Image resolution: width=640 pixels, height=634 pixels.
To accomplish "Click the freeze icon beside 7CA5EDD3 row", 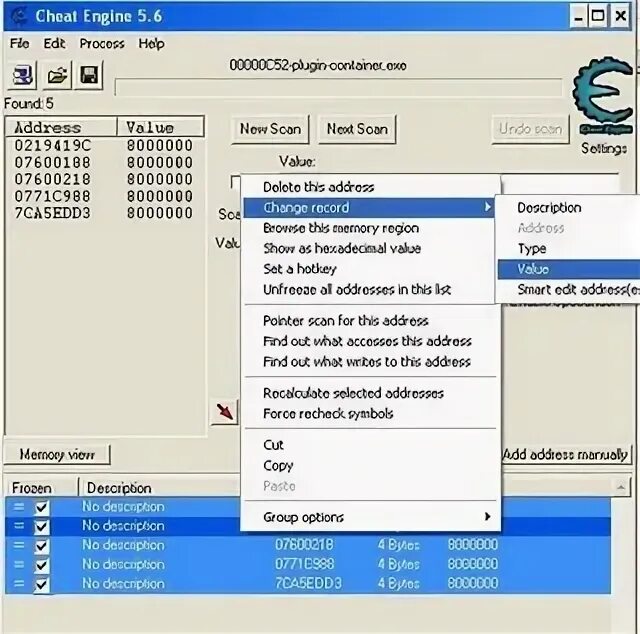I will pos(19,583).
